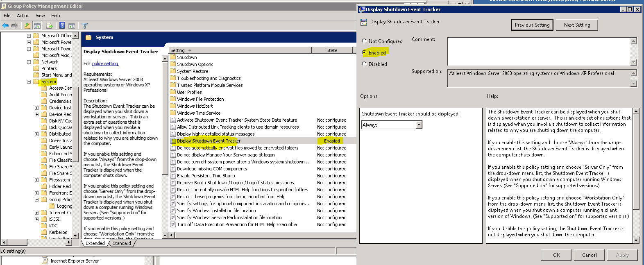The width and height of the screenshot is (644, 265).
Task: Click the User Profiles folder icon
Action: pos(173,92)
